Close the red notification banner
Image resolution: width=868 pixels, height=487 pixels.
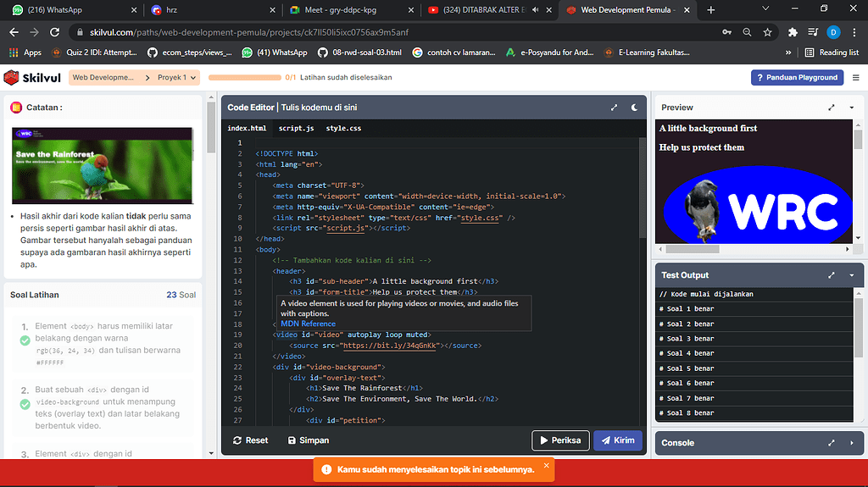[547, 466]
